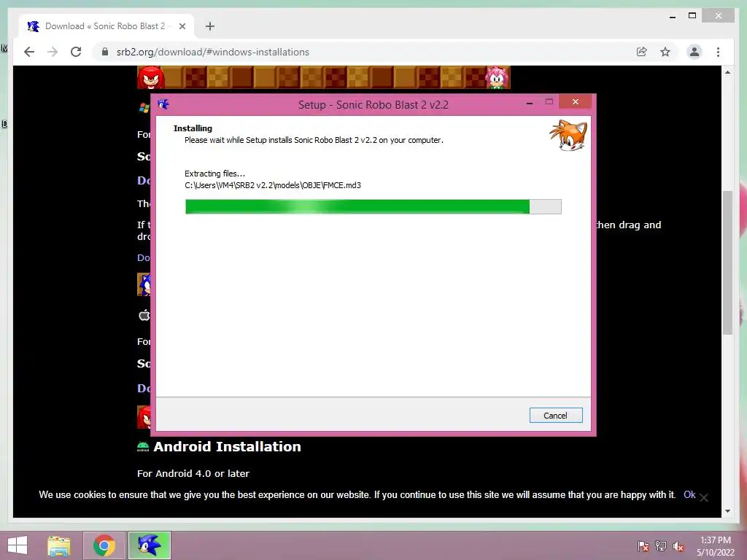The image size is (747, 560).
Task: Click the Android Installation heading
Action: point(228,447)
